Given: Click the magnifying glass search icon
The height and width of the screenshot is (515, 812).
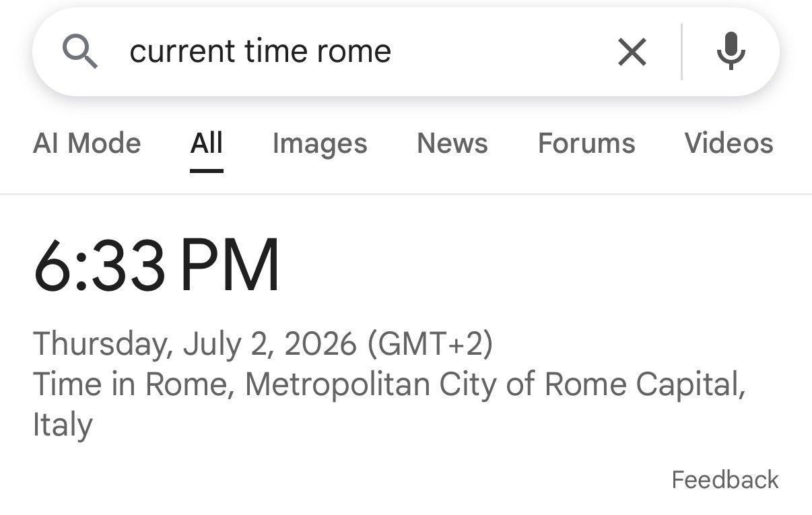Looking at the screenshot, I should coord(80,52).
